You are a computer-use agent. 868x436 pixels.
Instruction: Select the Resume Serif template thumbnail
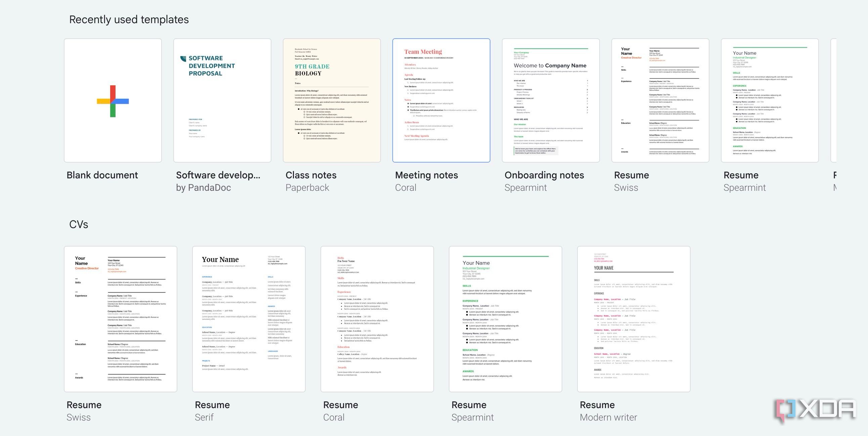click(x=249, y=319)
